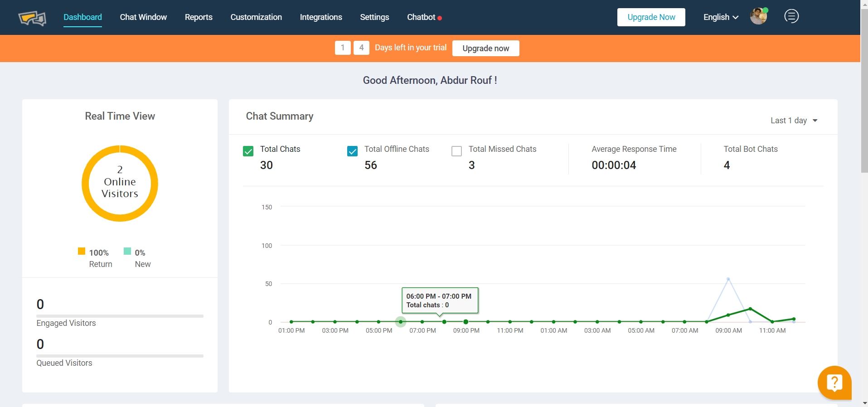Uncheck the Total Offline Chats checkbox

352,151
